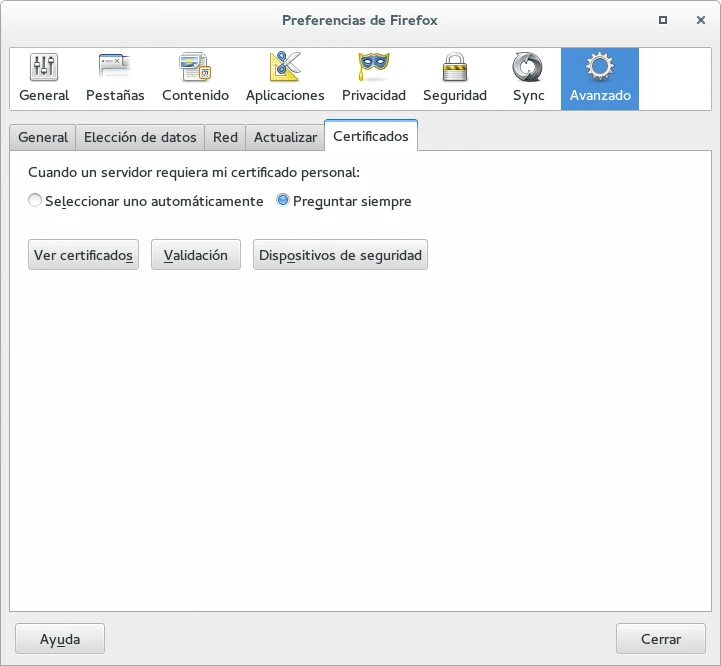This screenshot has height=666, width=721.
Task: Click the Ayuda button
Action: pyautogui.click(x=60, y=639)
